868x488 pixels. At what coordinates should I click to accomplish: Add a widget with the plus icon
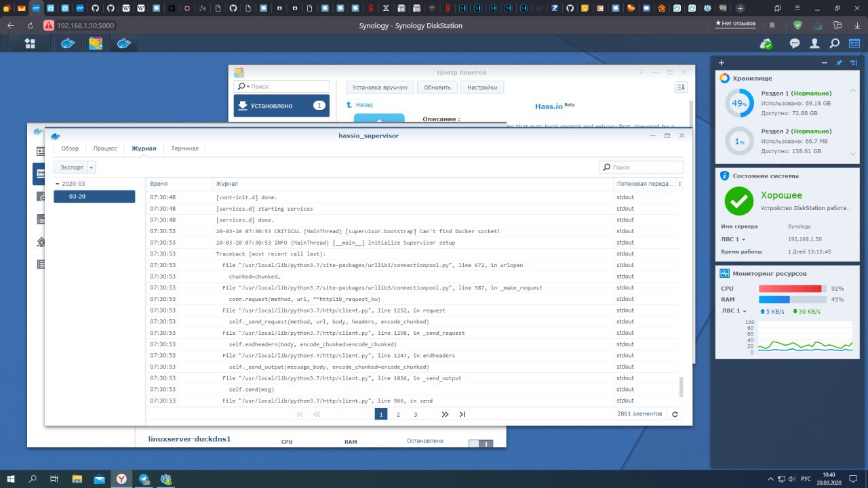tap(721, 62)
